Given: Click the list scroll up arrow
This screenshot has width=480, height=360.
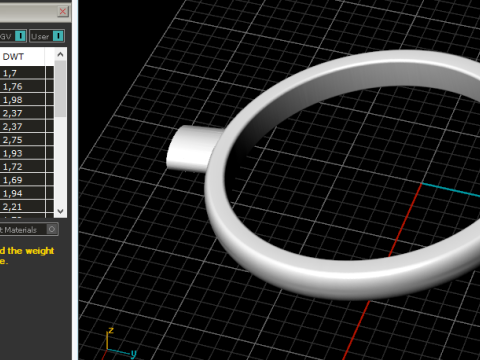Looking at the screenshot, I should [60, 54].
